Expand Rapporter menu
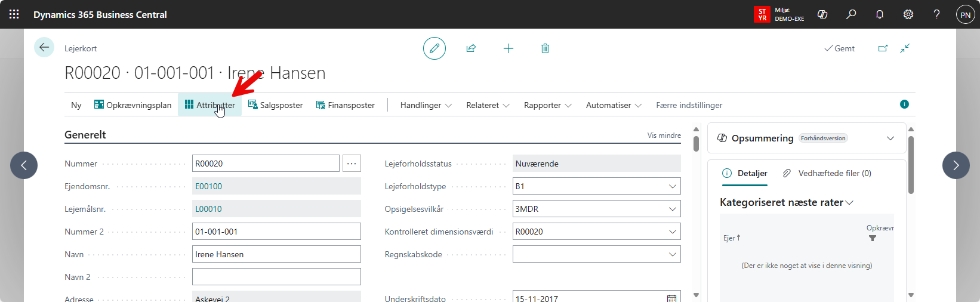This screenshot has height=302, width=980. pyautogui.click(x=548, y=105)
